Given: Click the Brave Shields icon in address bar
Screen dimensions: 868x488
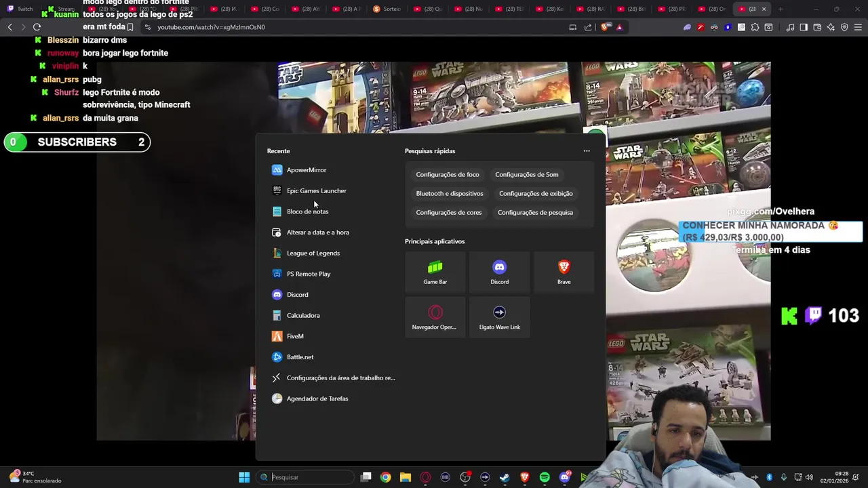Looking at the screenshot, I should (x=605, y=27).
